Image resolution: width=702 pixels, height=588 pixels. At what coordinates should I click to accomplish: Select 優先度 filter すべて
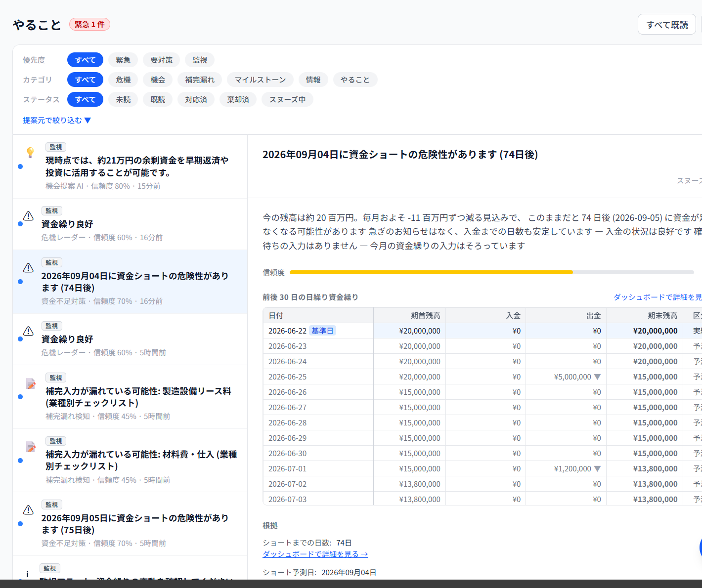(x=85, y=60)
